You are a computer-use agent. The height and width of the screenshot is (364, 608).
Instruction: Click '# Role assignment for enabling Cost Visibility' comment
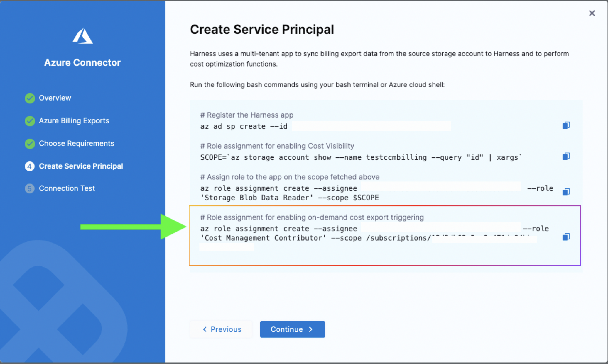click(277, 146)
